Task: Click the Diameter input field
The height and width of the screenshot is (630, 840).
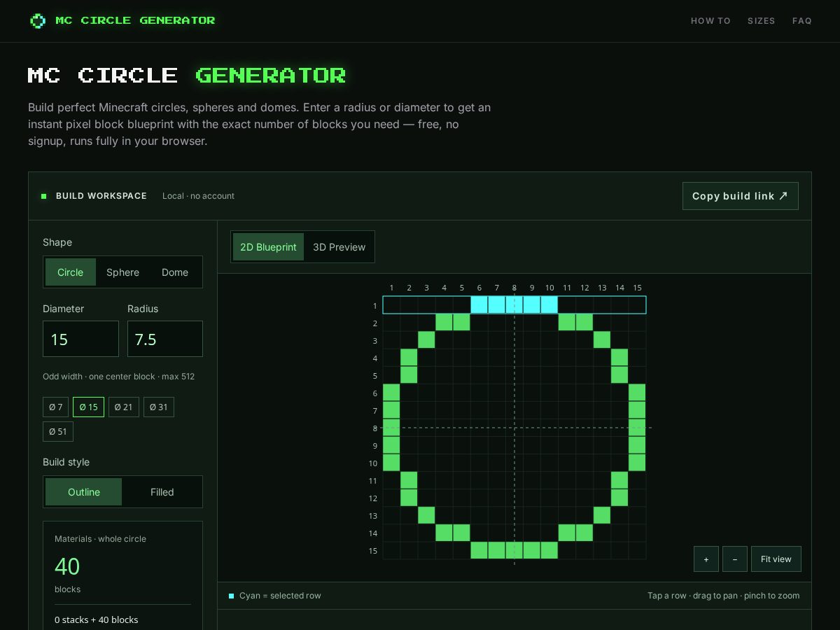Action: (x=80, y=339)
